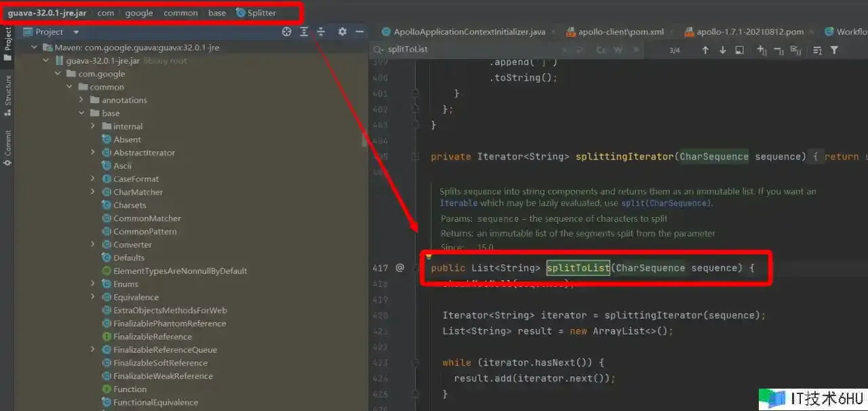Go to next search occurrence arrow

pos(722,50)
